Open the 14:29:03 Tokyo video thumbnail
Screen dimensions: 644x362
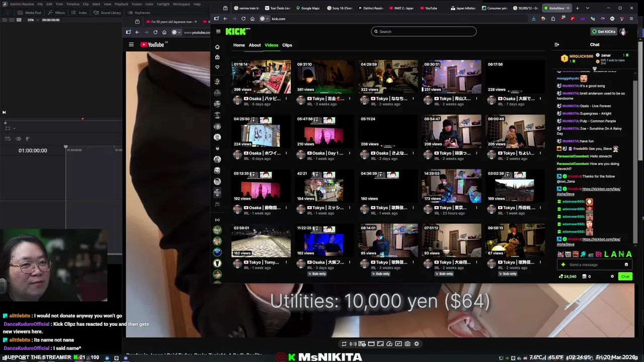coord(451,186)
